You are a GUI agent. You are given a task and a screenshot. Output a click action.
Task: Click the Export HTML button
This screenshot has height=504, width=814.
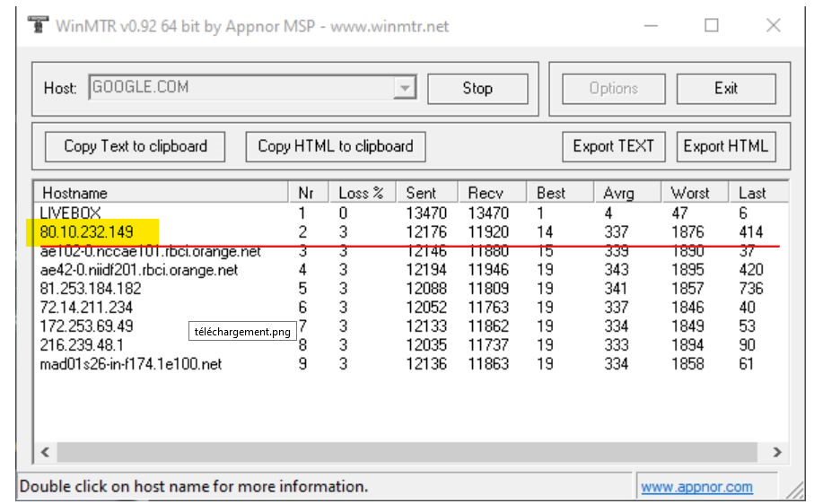coord(725,146)
